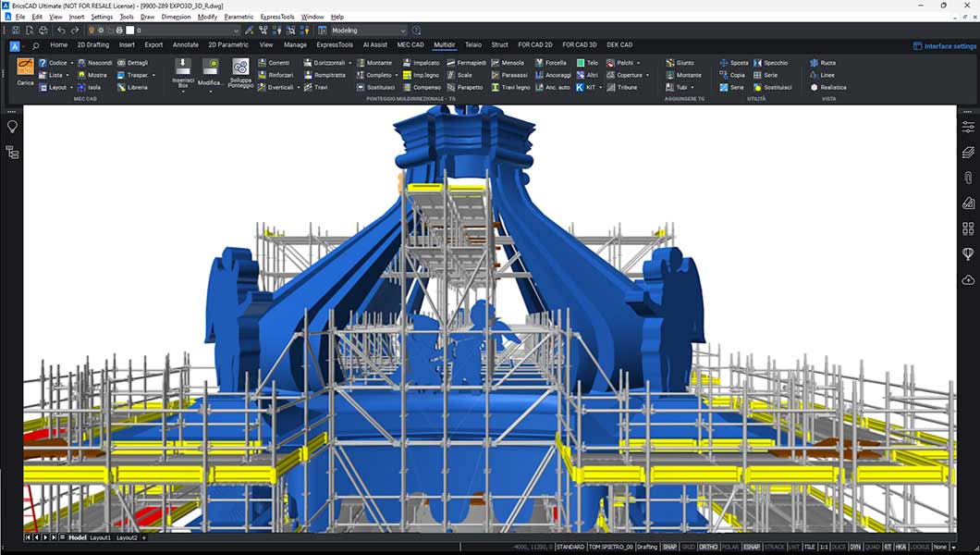Toggle ESNAP in the status bar
The width and height of the screenshot is (980, 555).
pyautogui.click(x=752, y=547)
